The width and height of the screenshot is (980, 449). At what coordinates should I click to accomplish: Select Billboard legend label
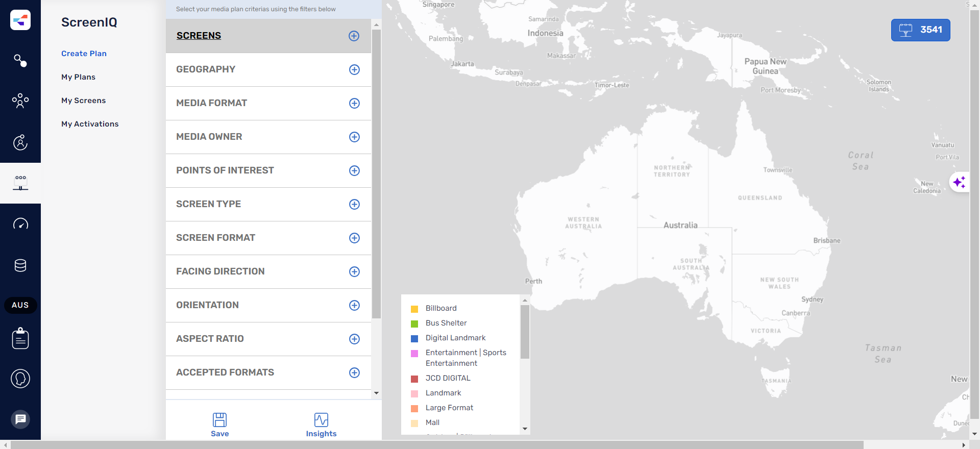441,308
